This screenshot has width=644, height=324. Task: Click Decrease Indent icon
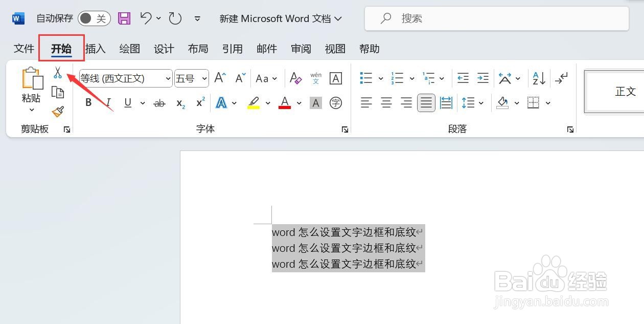(463, 78)
